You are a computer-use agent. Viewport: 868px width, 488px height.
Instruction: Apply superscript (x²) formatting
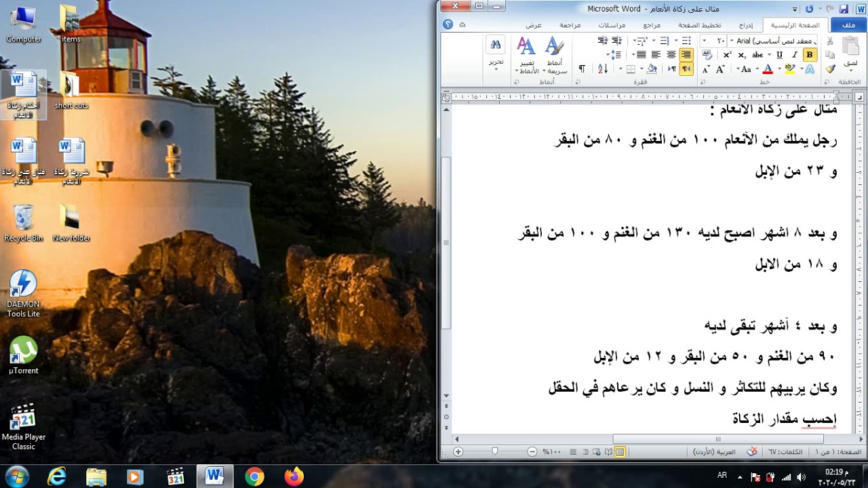point(727,55)
